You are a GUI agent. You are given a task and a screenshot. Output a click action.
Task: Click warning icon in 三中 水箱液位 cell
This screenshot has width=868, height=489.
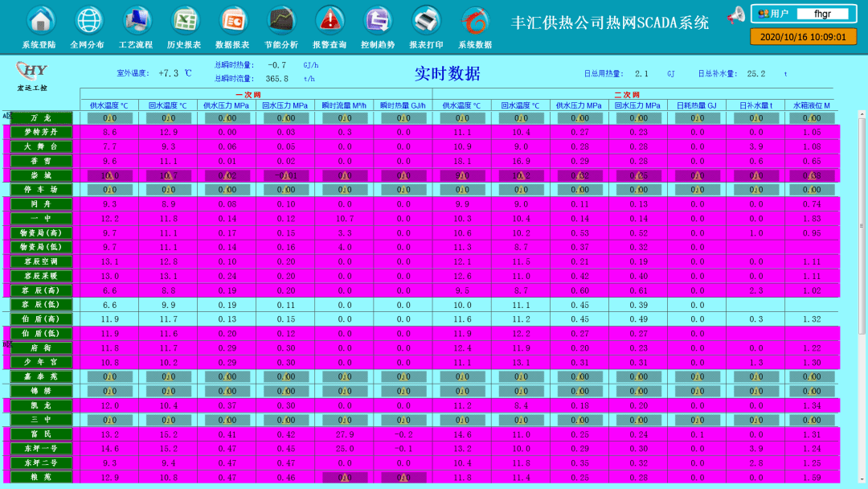pos(812,420)
